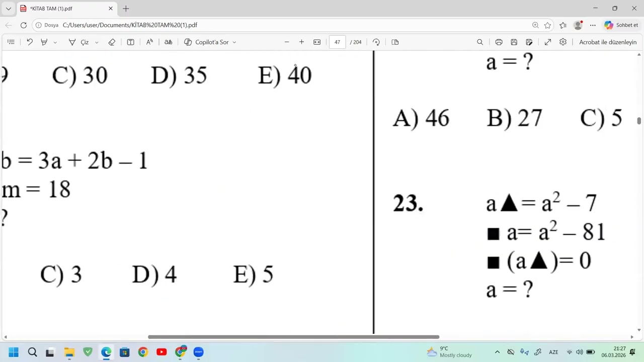Image resolution: width=644 pixels, height=362 pixels.
Task: Add this page to favorites with the star
Action: [x=547, y=25]
